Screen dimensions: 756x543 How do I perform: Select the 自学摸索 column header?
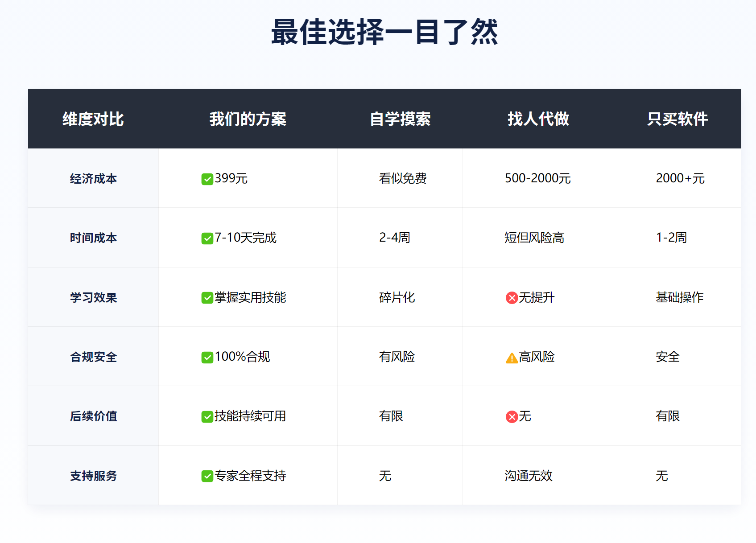coord(400,119)
